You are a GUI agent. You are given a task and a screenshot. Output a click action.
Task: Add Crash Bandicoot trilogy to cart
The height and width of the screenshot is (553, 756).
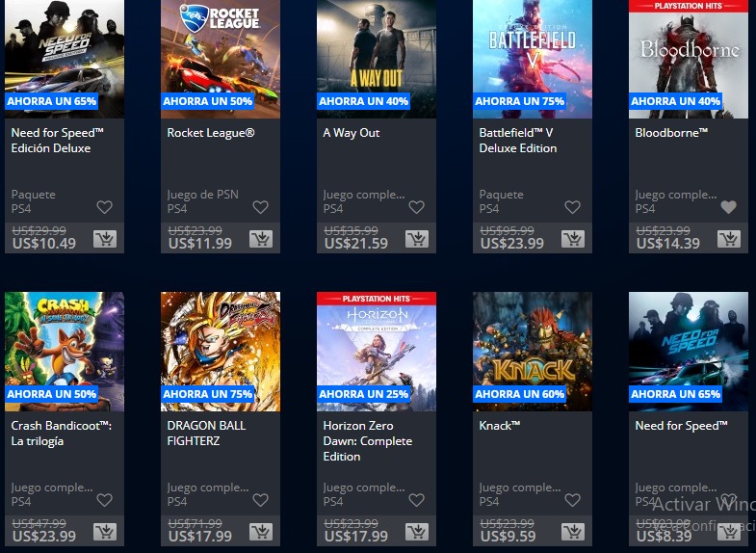[104, 533]
